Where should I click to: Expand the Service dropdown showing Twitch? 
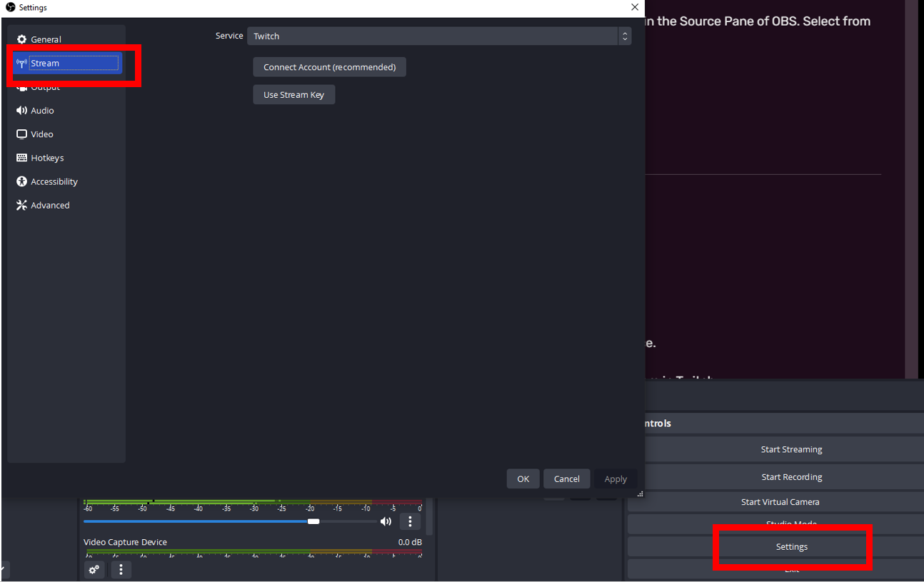[439, 36]
